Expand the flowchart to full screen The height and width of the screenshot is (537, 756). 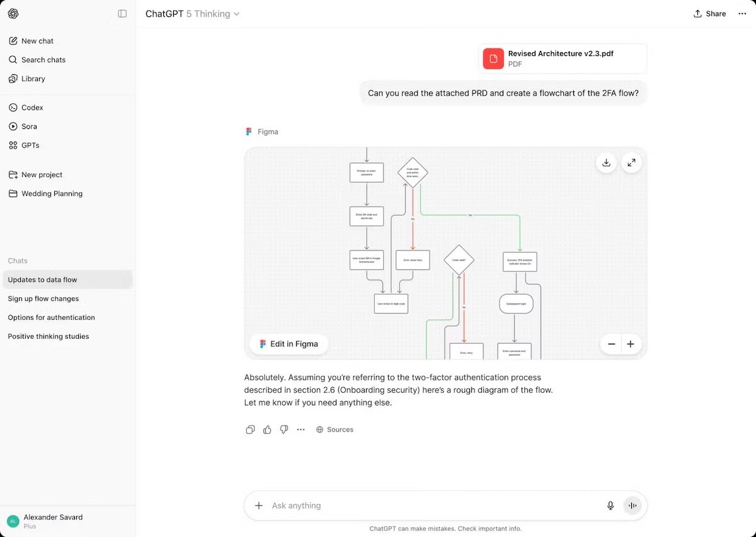click(x=631, y=162)
